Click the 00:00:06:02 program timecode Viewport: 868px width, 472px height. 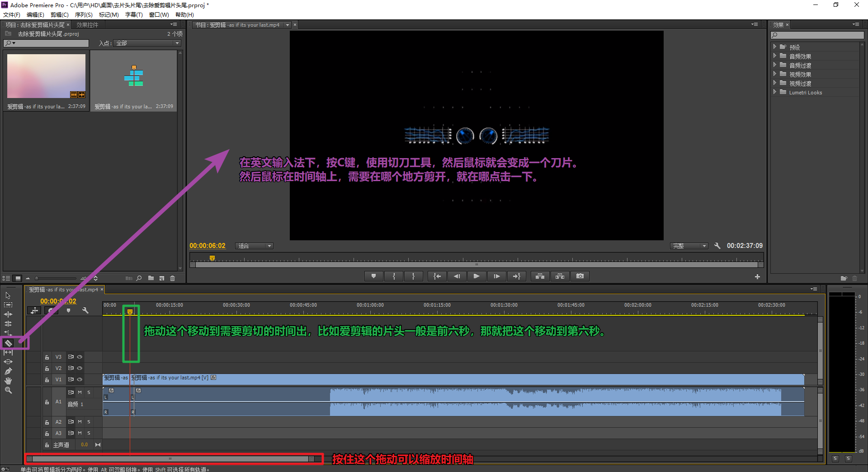point(208,246)
